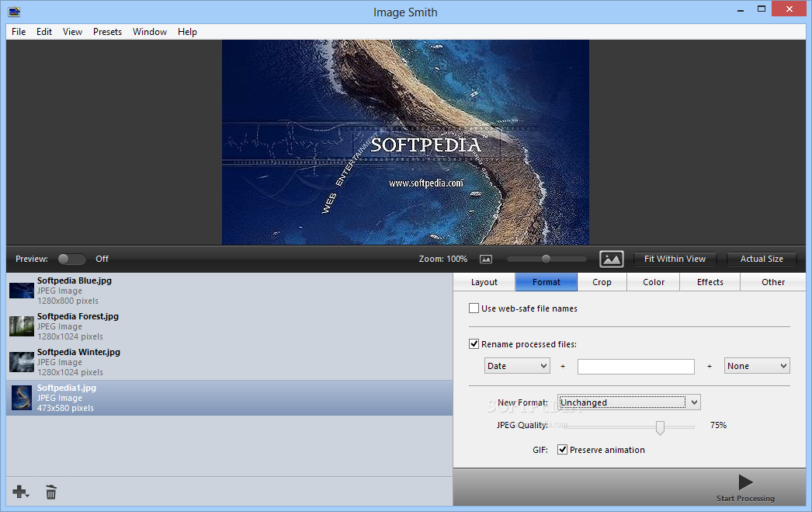Select the Softpedia Forest.jpg thumbnail

click(x=21, y=326)
